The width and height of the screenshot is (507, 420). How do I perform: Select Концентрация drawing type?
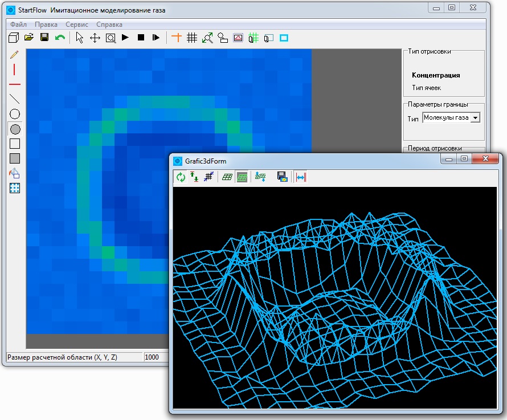coord(436,75)
